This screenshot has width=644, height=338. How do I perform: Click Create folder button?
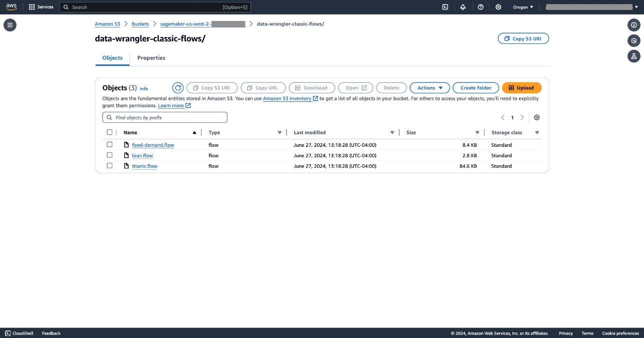click(x=476, y=88)
